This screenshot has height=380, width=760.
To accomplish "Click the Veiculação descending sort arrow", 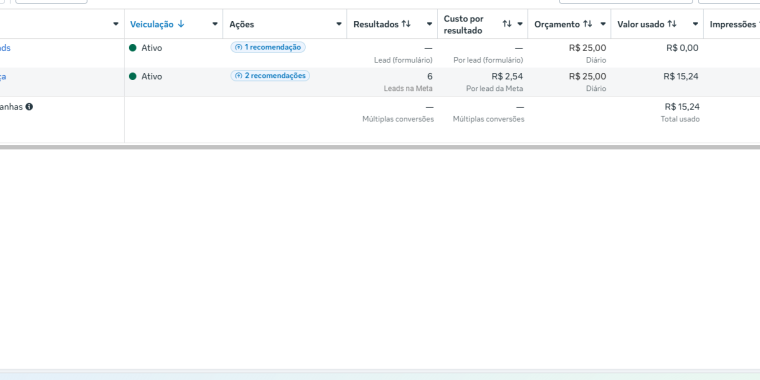I will point(181,24).
